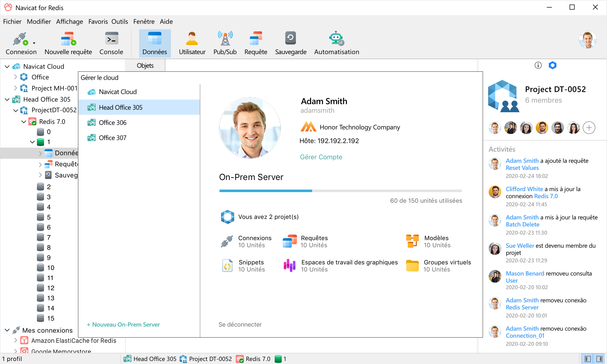This screenshot has width=607, height=364.
Task: Expand the Sauvegarde tree node
Action: 40,175
